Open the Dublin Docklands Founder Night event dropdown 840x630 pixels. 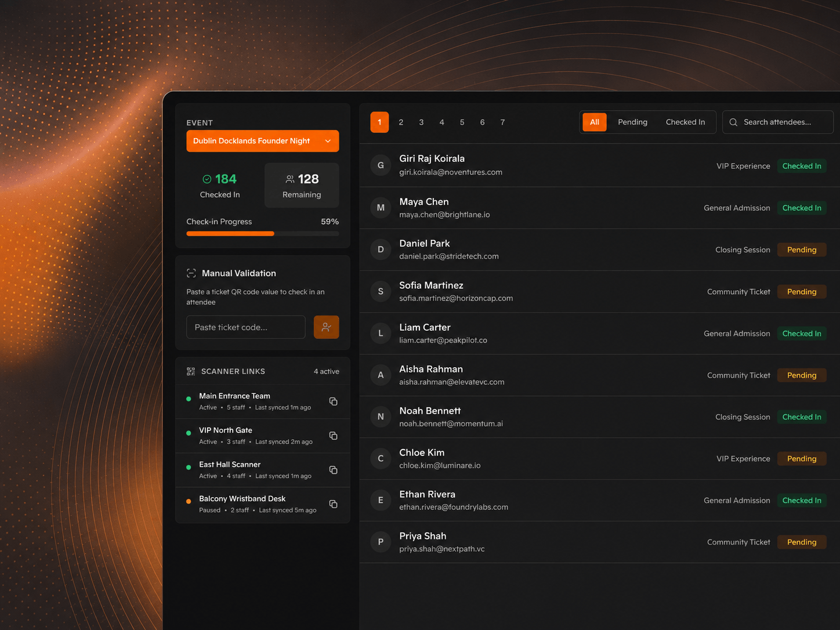263,141
